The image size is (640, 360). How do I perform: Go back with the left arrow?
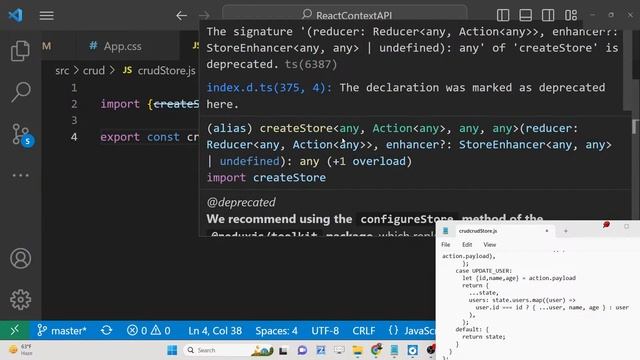[181, 16]
